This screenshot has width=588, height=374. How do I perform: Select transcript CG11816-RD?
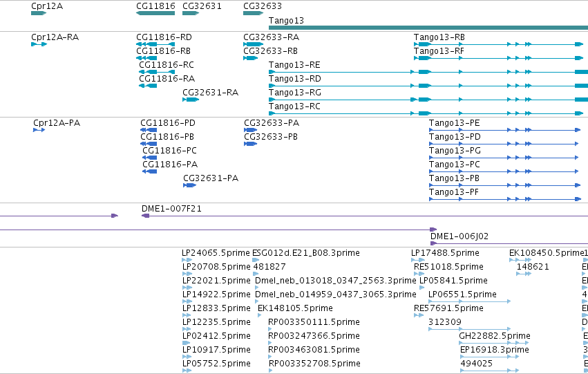tap(164, 37)
